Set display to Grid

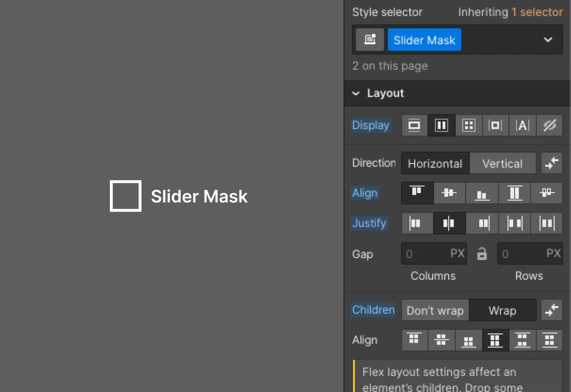tap(469, 125)
